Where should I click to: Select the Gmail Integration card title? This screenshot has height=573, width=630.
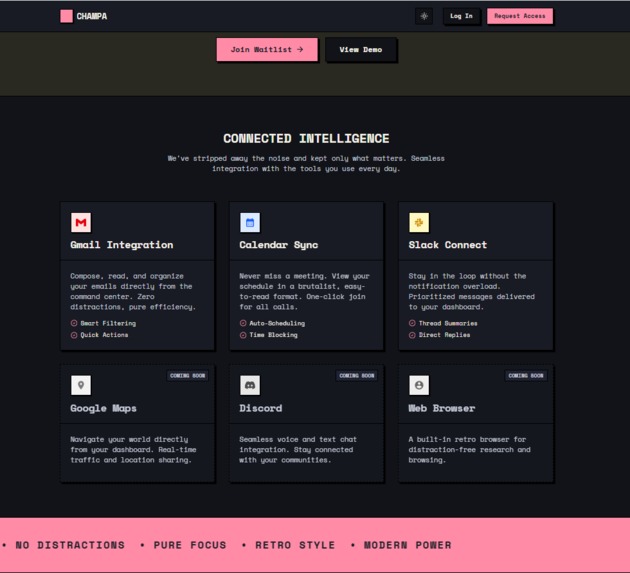point(122,245)
